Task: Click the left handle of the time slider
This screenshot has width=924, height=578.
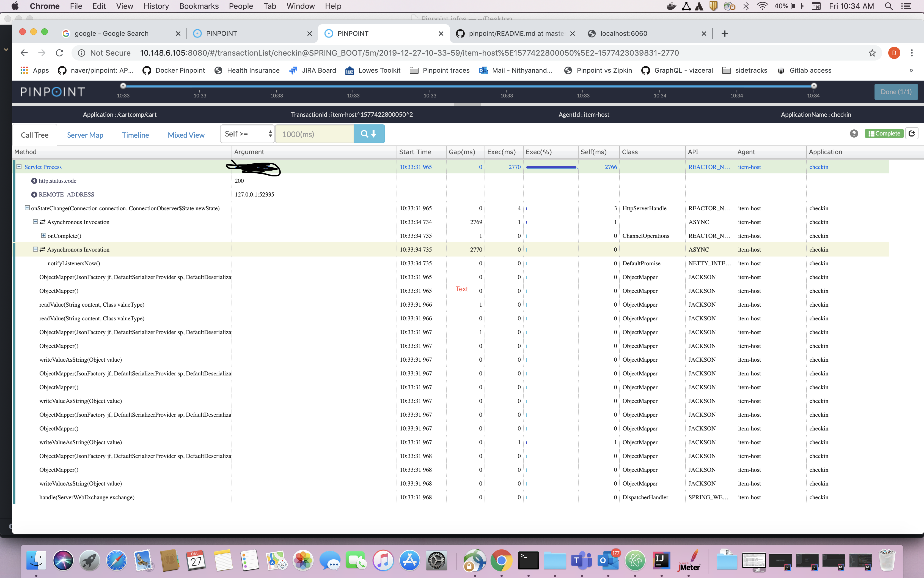Action: tap(123, 86)
